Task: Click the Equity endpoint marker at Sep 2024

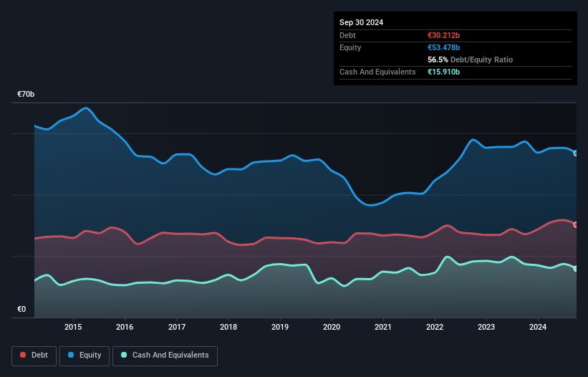Action: pos(576,153)
